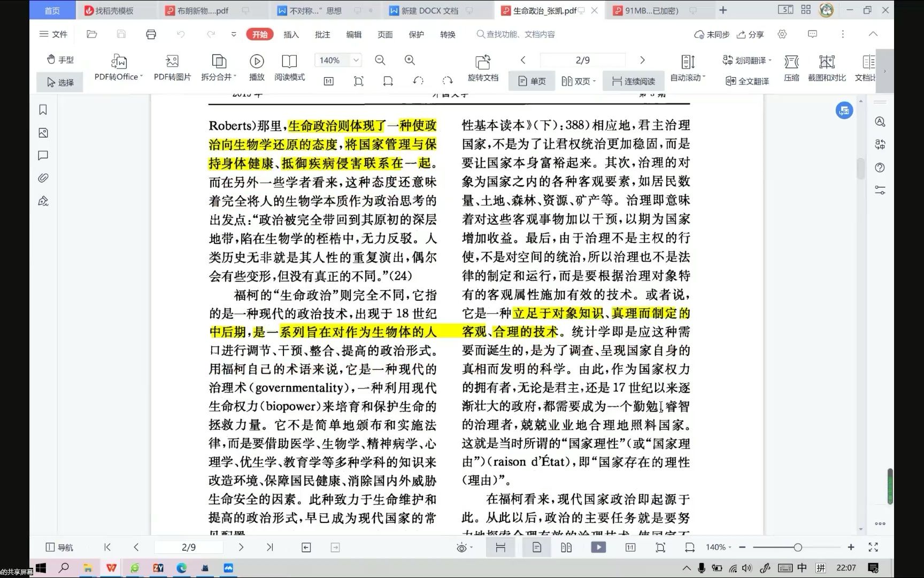
Task: Click 旋转文档 rotate document
Action: click(483, 67)
